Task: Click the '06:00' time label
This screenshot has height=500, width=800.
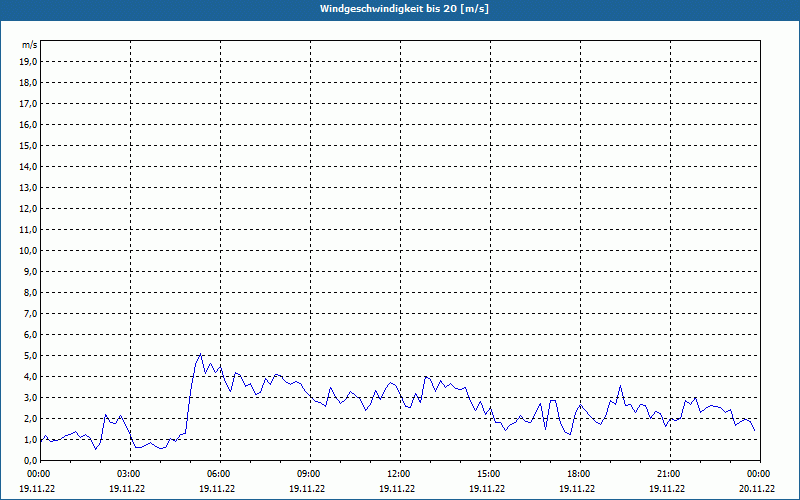Action: 219,474
